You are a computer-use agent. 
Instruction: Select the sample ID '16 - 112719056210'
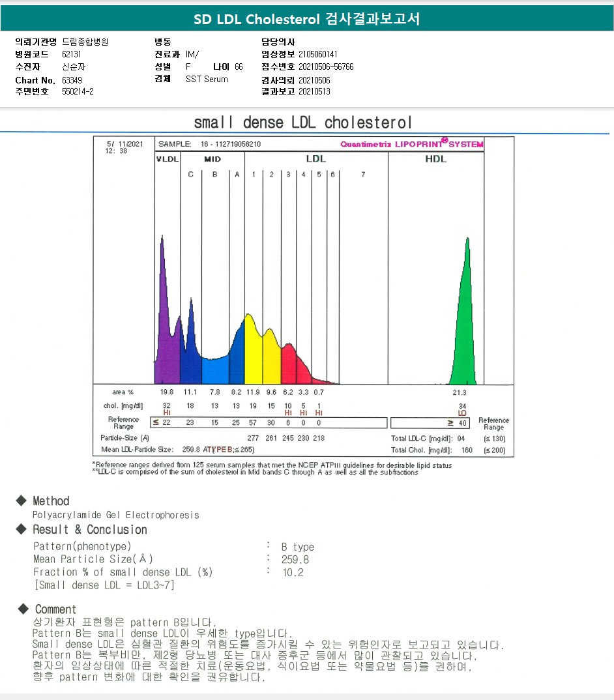pyautogui.click(x=231, y=144)
